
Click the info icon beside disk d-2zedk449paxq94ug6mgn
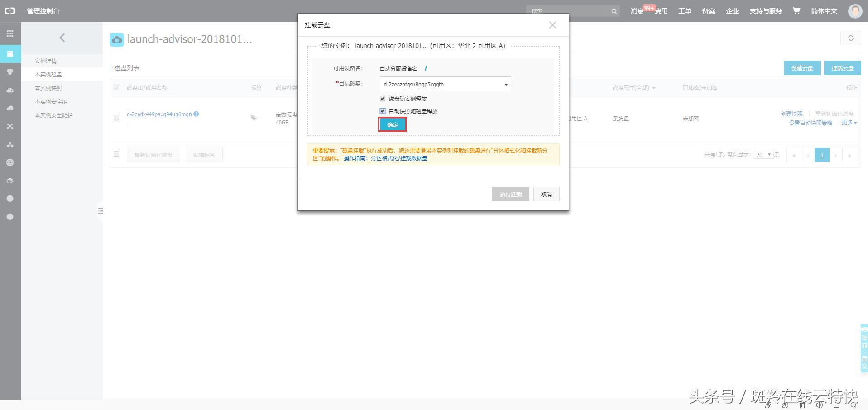click(196, 114)
